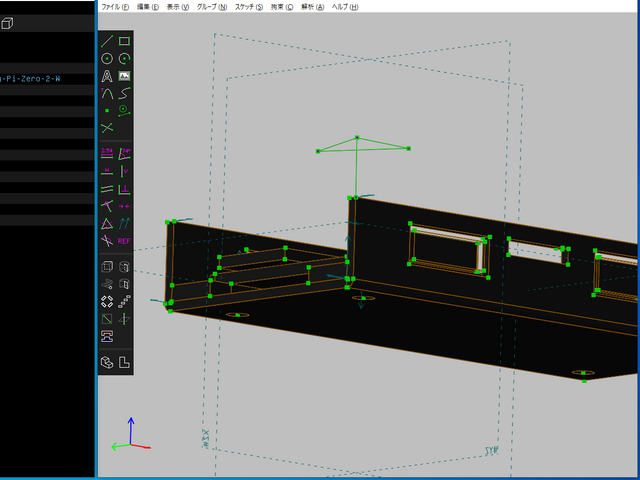Open the 拘束 (Constrain) menu
Screen dimensions: 640x480
tap(282, 6)
